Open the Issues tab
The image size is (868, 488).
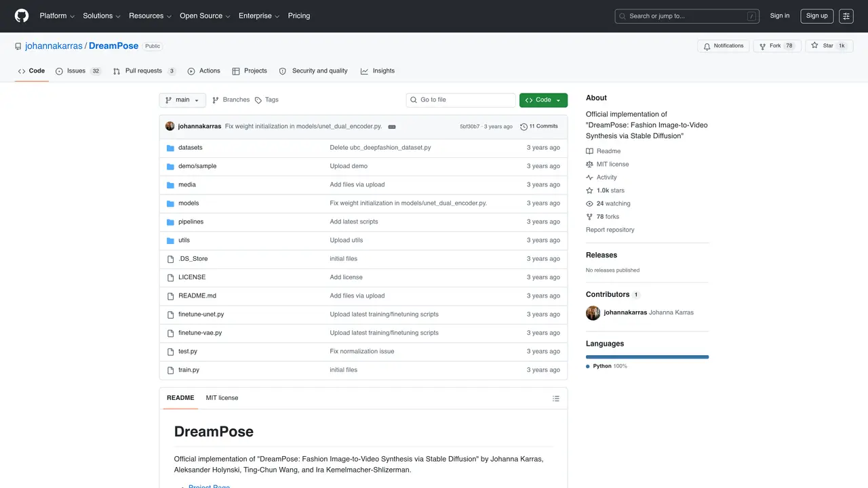point(78,71)
